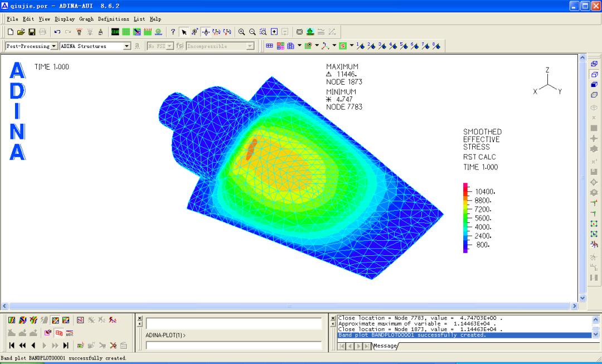Select the arrow Pick pointer tool
Screen dimensions: 602x364
tap(184, 32)
